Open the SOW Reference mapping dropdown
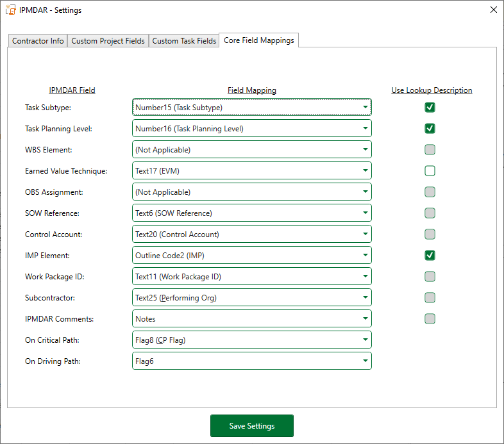The height and width of the screenshot is (444, 504). click(x=251, y=213)
